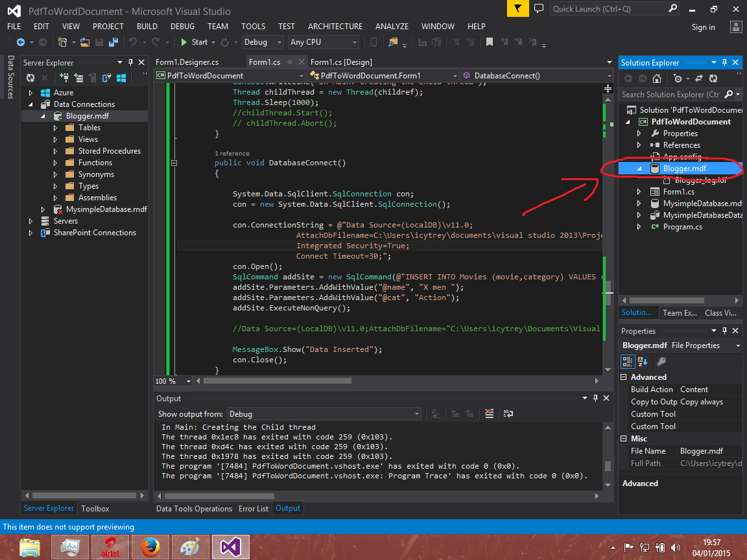Image resolution: width=747 pixels, height=560 pixels.
Task: Switch to the Error List tab
Action: pyautogui.click(x=254, y=509)
